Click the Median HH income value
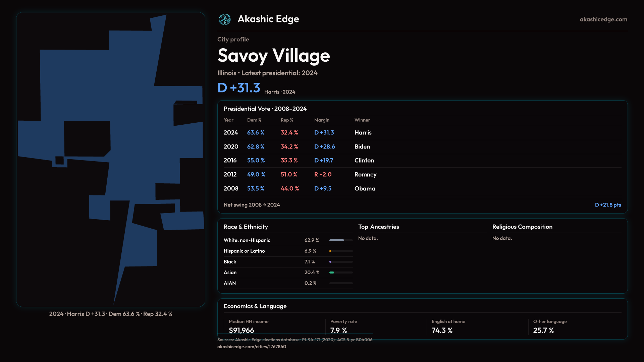Screen dimensions: 644x362 point(241,330)
